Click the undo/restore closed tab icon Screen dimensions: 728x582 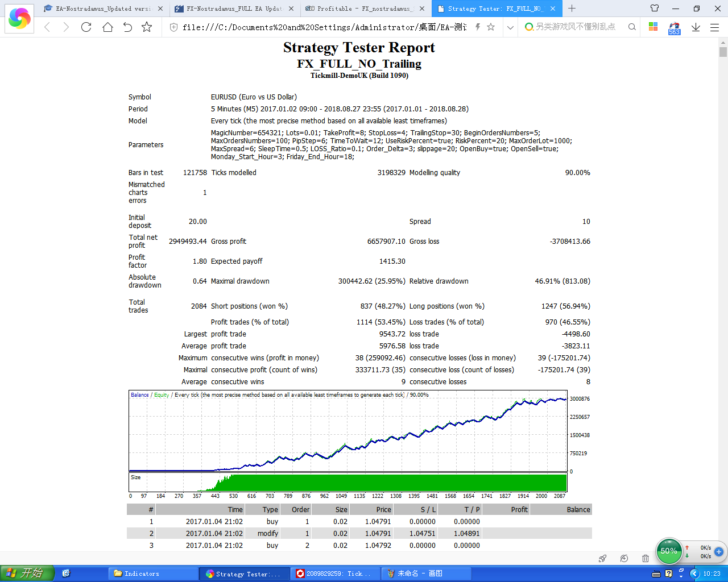pos(127,27)
